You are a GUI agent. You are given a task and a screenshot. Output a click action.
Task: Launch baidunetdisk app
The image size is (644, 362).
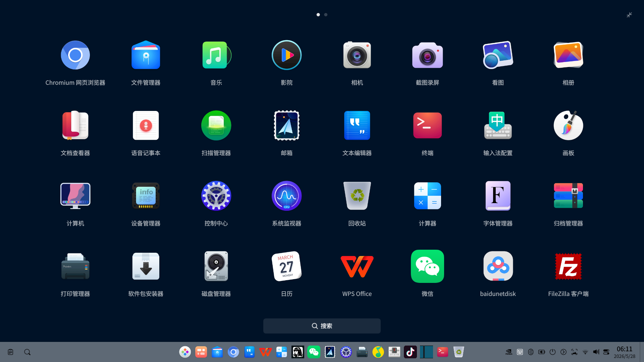pos(498,266)
